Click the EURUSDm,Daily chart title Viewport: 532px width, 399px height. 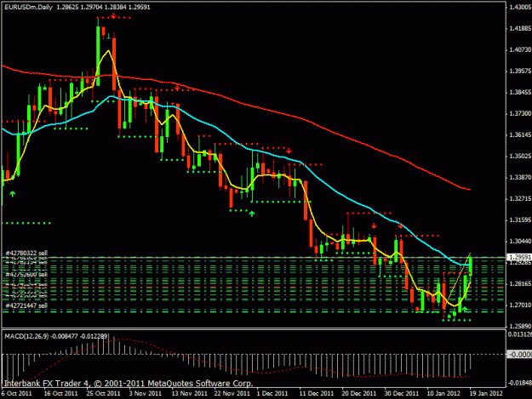[x=28, y=7]
